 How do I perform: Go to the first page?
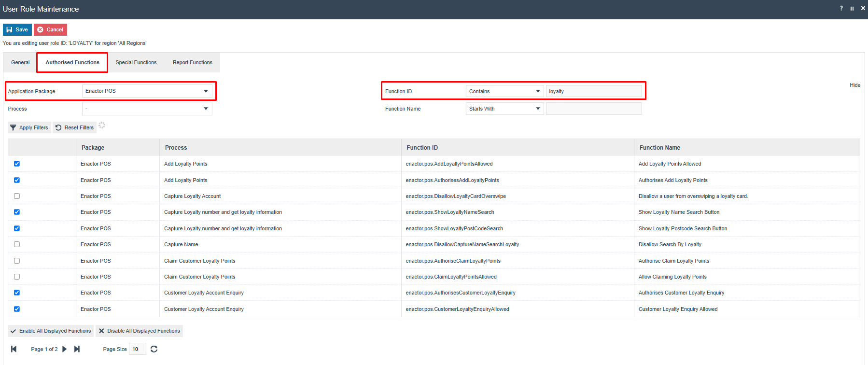pyautogui.click(x=14, y=349)
